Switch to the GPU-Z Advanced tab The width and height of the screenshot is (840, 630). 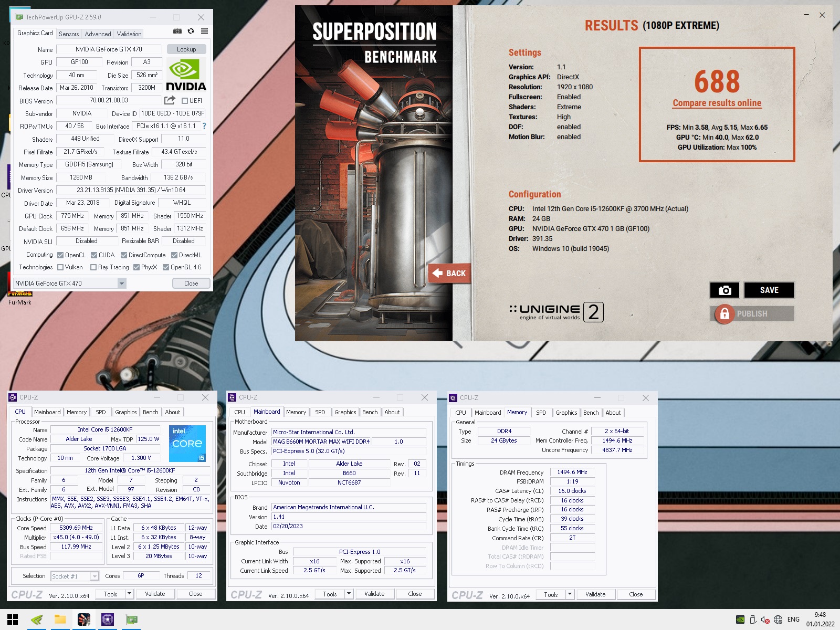pos(98,34)
